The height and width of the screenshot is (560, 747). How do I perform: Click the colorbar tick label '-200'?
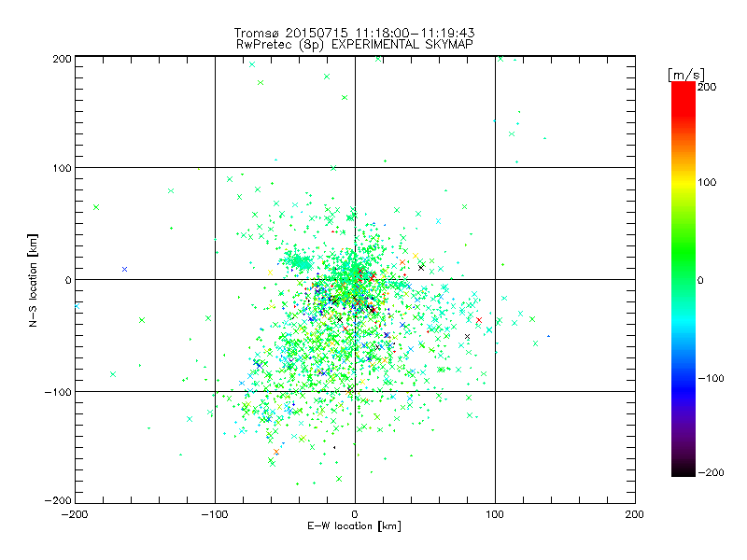click(711, 472)
